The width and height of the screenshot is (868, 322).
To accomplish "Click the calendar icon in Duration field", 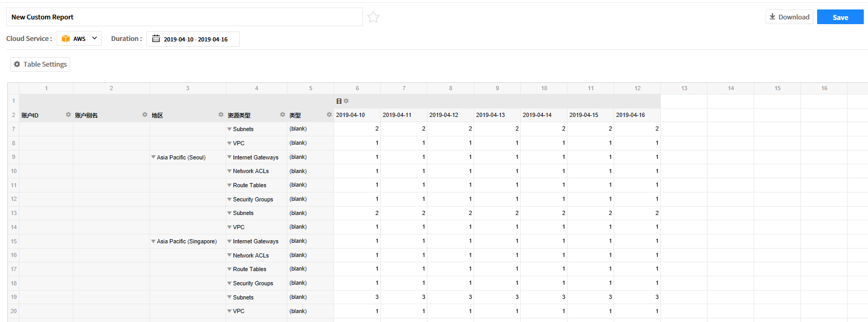I will coord(156,39).
